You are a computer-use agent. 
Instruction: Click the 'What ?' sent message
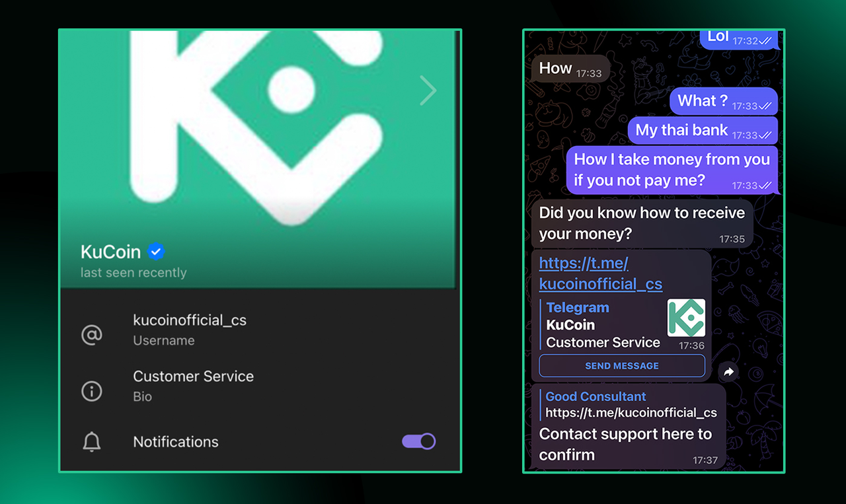724,102
